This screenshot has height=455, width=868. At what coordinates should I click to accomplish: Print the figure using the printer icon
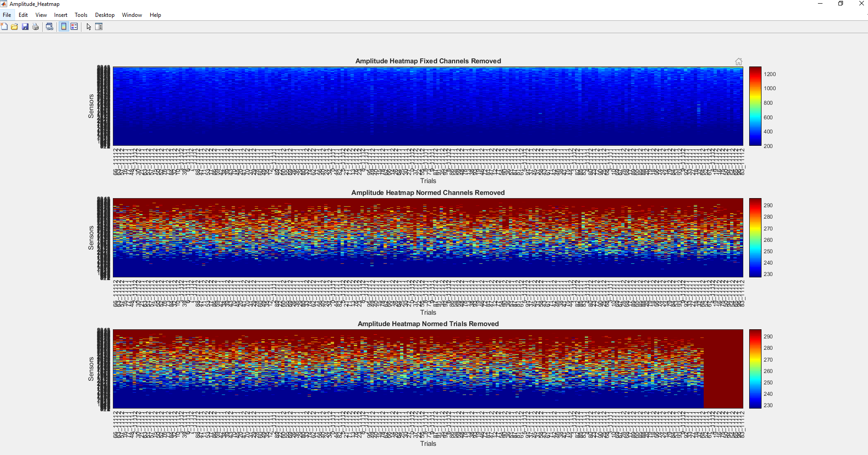tap(36, 26)
